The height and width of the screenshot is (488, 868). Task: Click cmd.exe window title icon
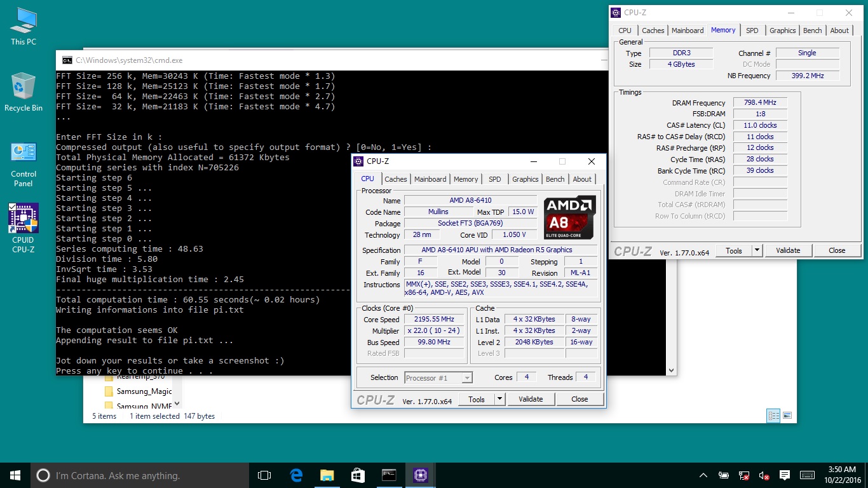(67, 60)
